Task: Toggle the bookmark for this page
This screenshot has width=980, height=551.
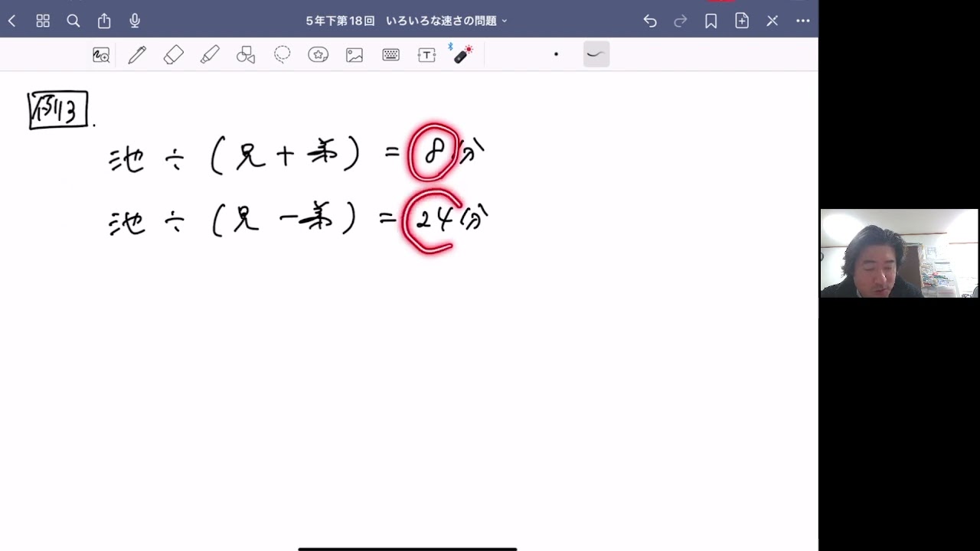Action: click(711, 21)
